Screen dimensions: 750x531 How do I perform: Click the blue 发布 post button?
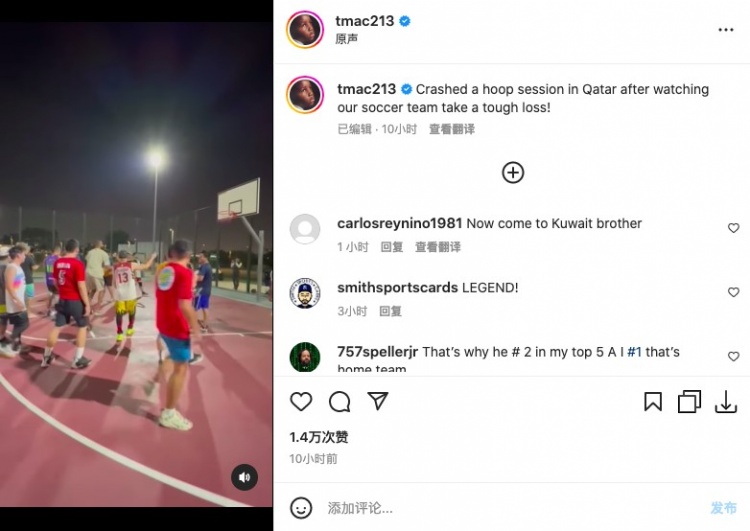click(x=723, y=508)
